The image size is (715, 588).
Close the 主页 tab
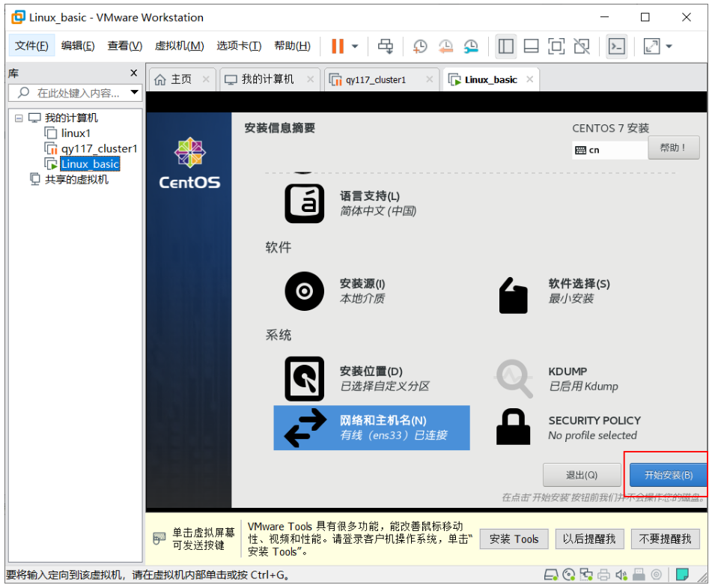(206, 79)
